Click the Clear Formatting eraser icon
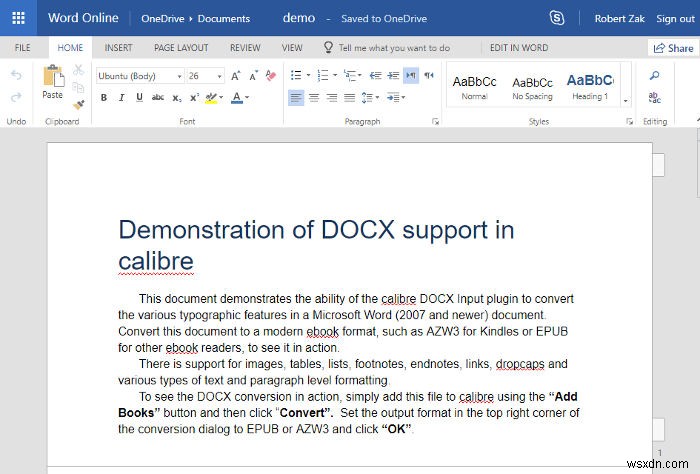Screen dimensions: 700x474 [x=271, y=75]
